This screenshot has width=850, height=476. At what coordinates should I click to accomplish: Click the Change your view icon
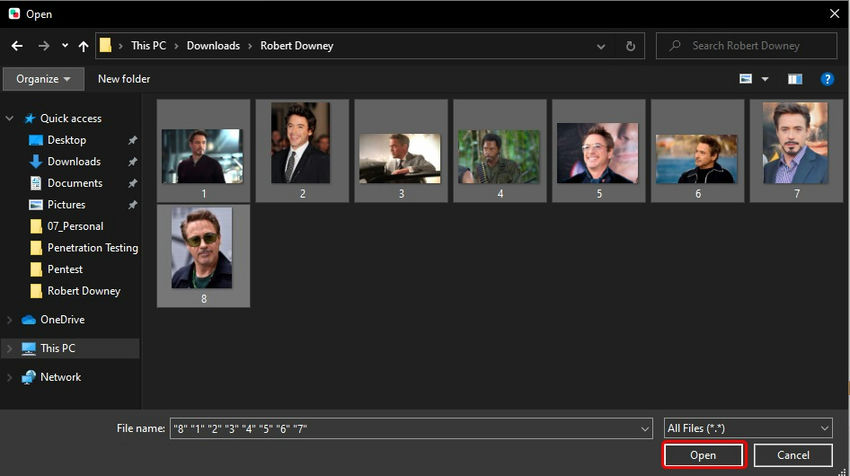tap(746, 78)
